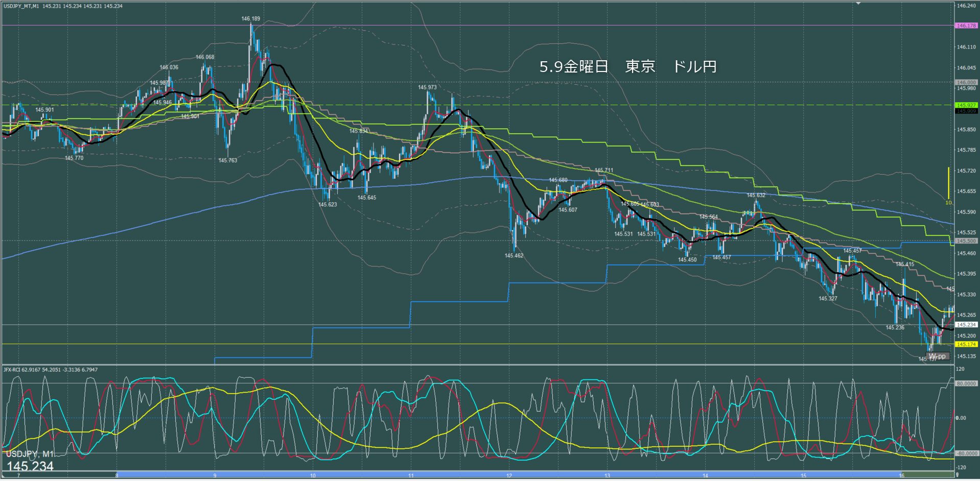The height and width of the screenshot is (481, 980).
Task: Click the 145.770 low label
Action: tap(74, 158)
